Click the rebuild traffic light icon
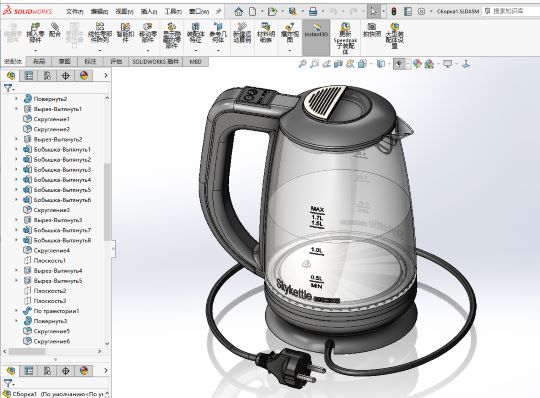 tap(394, 11)
